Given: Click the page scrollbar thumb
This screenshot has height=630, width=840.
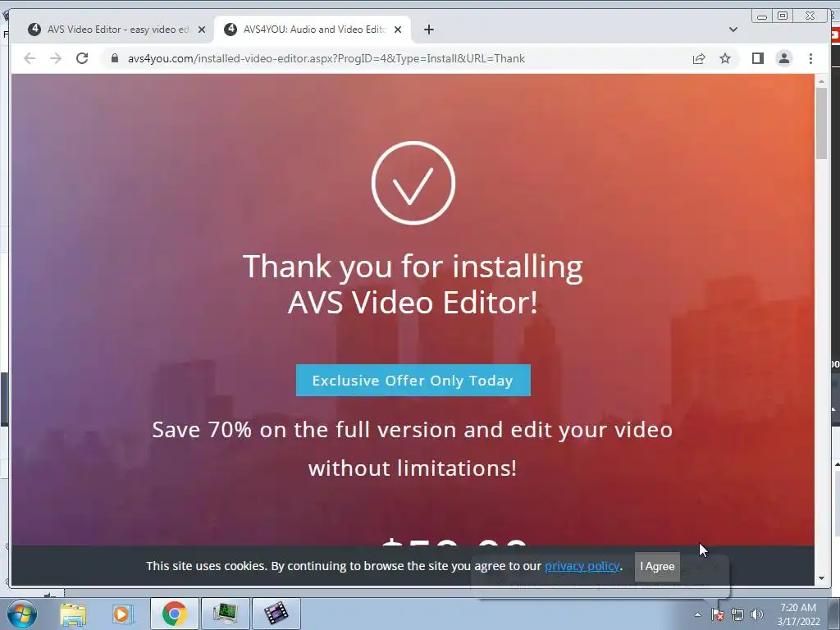Looking at the screenshot, I should (821, 122).
